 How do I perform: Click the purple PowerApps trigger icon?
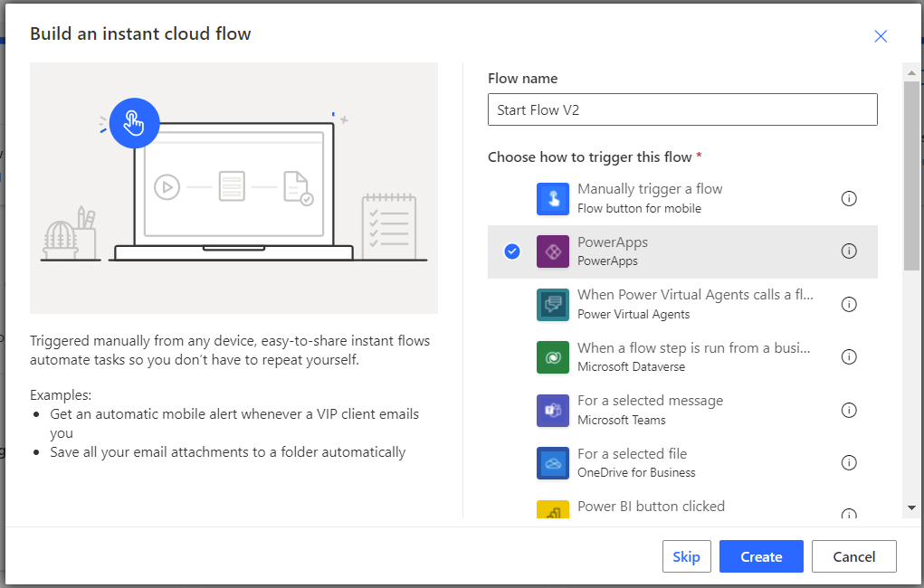pyautogui.click(x=553, y=251)
